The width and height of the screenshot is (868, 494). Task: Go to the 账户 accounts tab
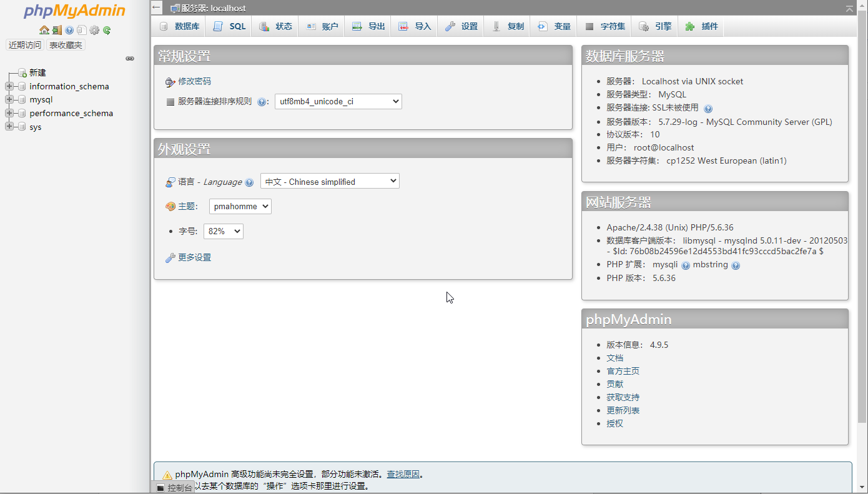[322, 26]
